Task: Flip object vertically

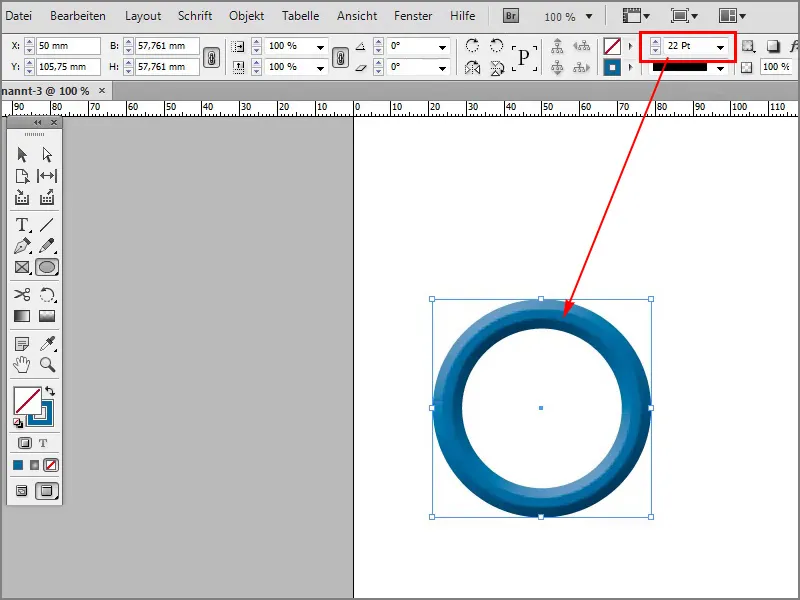Action: (496, 67)
